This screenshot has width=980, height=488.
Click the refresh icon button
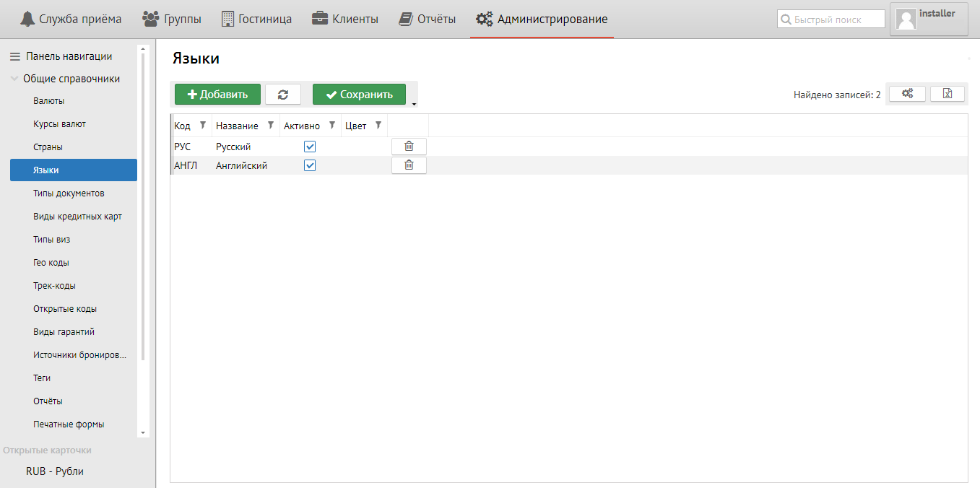coord(283,95)
